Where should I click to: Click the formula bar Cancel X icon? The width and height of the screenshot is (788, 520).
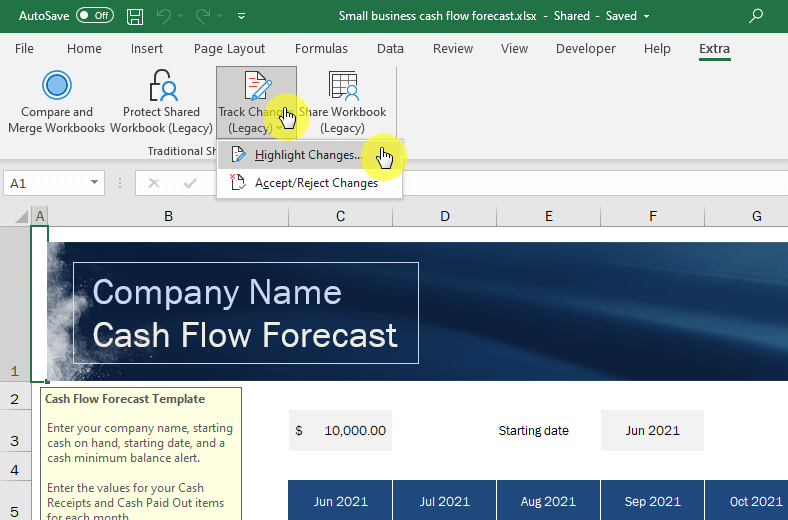[154, 183]
